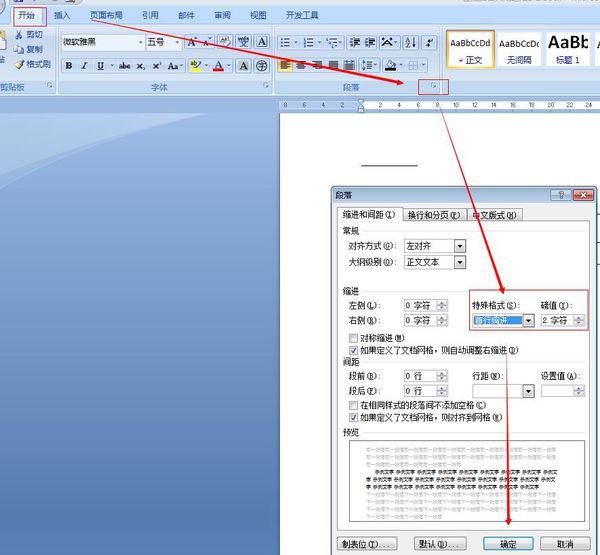Screen dimensions: 600x555
Task: Open the 中文版式 dialog tab
Action: point(494,215)
